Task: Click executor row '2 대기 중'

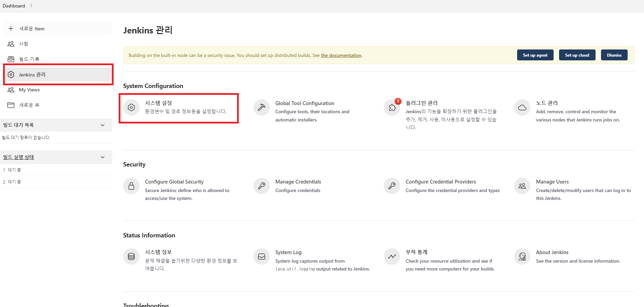Action: [x=56, y=182]
